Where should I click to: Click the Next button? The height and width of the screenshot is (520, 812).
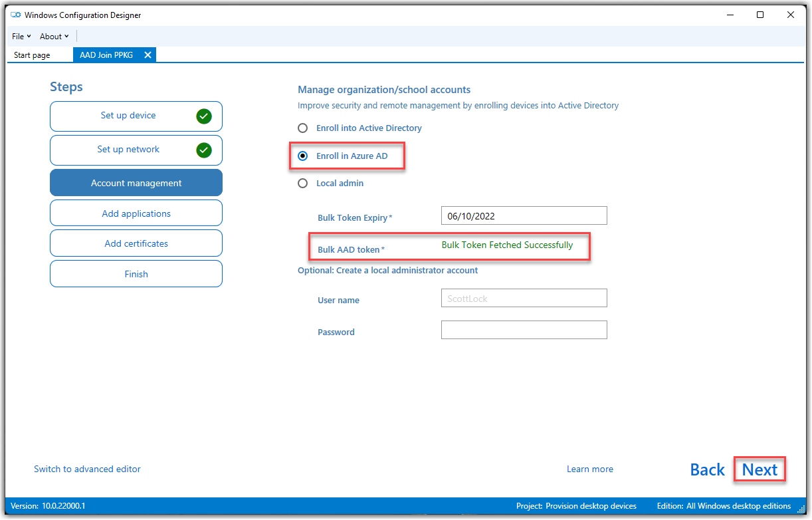(760, 469)
